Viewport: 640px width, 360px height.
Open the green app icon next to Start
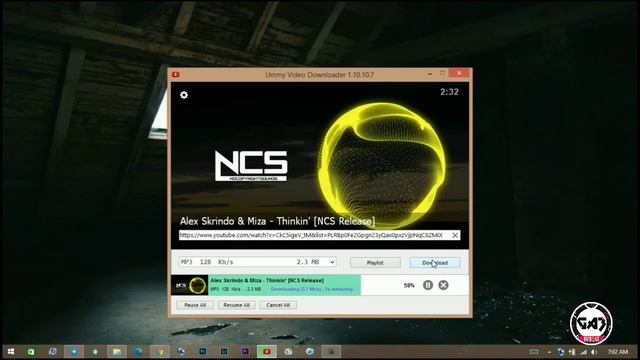(x=31, y=351)
